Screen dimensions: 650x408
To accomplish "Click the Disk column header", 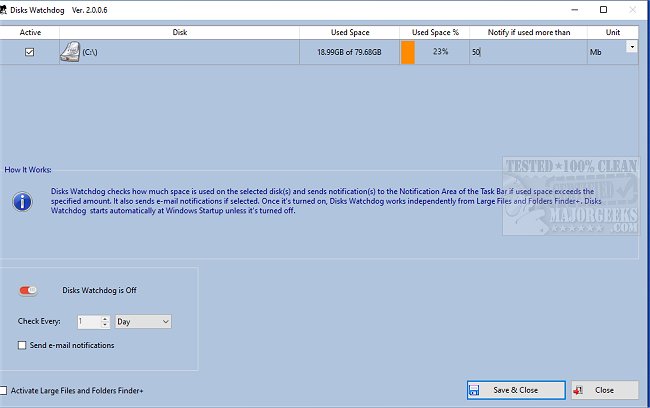I will click(x=179, y=32).
